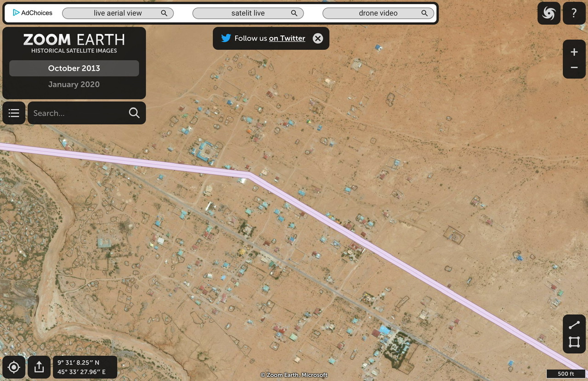The image size is (588, 381).
Task: Click the search magnifier icon
Action: coord(134,113)
